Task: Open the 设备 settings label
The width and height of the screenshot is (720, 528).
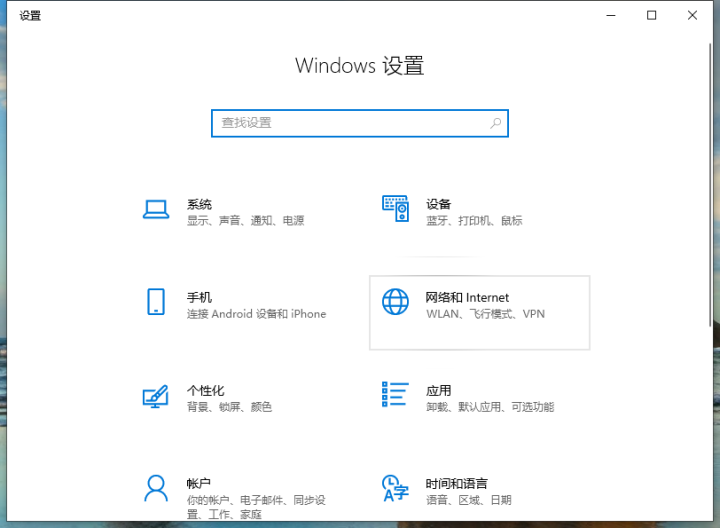Action: pyautogui.click(x=438, y=204)
